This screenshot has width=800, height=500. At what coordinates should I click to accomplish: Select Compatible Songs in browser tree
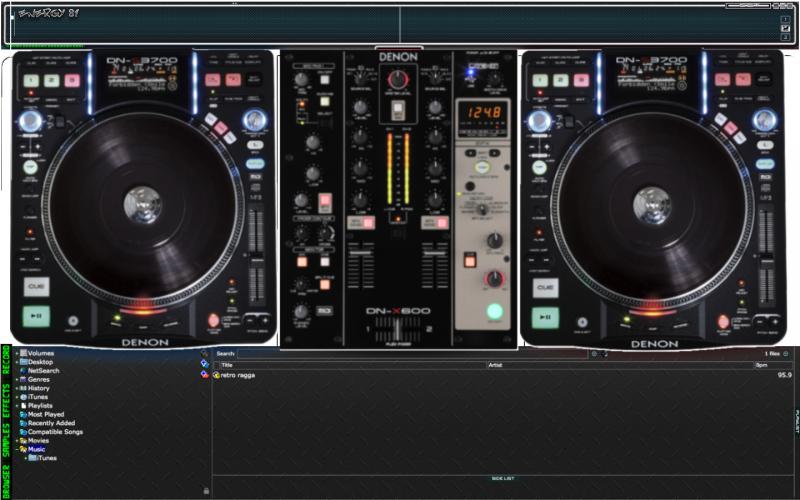[55, 432]
